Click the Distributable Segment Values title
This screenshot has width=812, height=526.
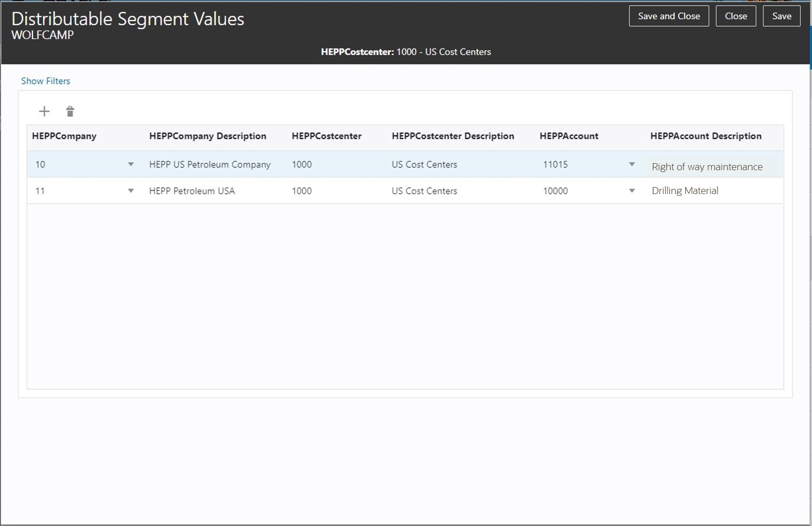[128, 19]
